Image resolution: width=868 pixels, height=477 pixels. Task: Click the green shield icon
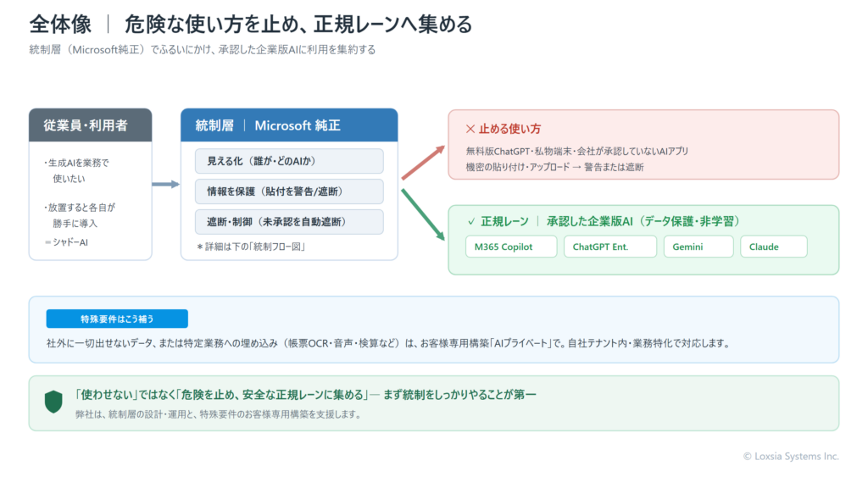pyautogui.click(x=53, y=402)
